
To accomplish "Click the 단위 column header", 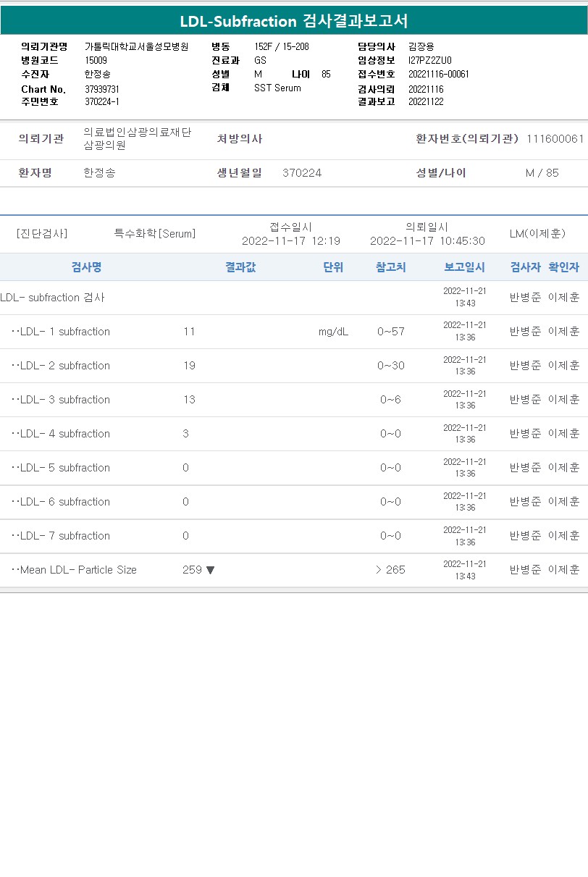I will coord(333,267).
